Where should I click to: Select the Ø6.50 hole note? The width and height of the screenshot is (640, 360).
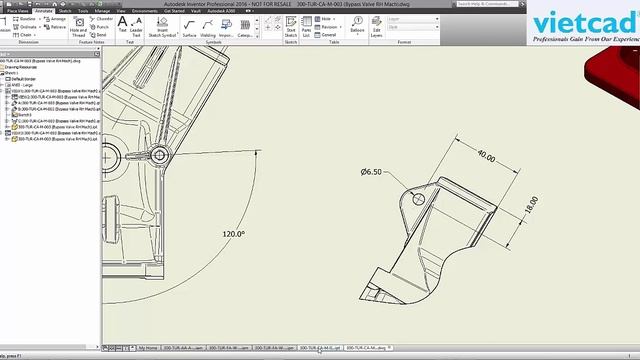tap(371, 172)
